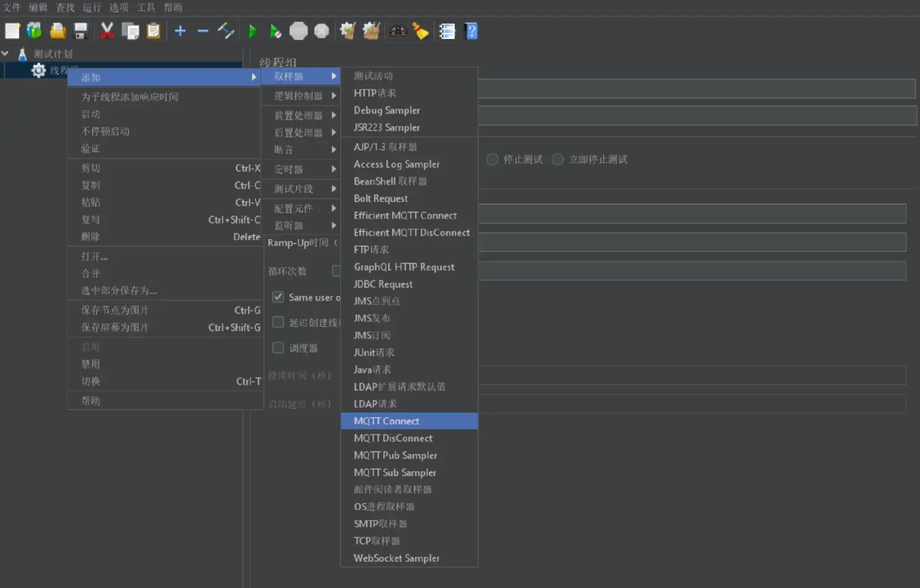Viewport: 920px width, 588px height.
Task: Enable the 调度器 checkbox
Action: (278, 347)
